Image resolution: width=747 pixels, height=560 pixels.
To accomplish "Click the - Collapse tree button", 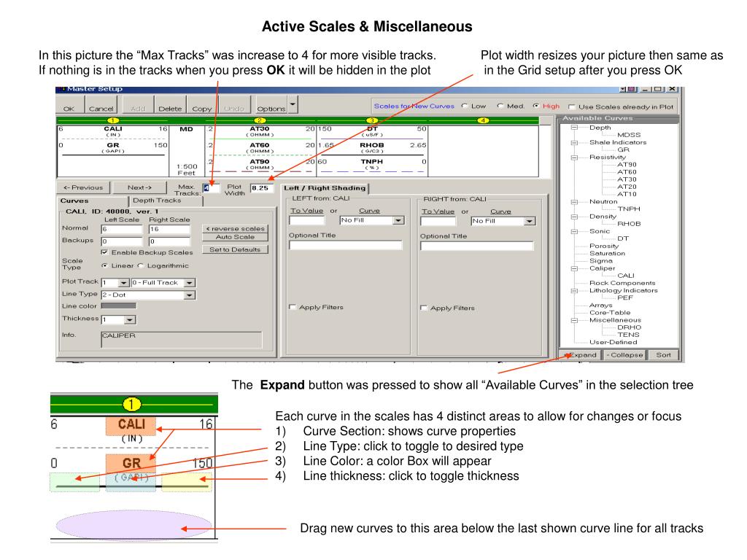I will [624, 355].
